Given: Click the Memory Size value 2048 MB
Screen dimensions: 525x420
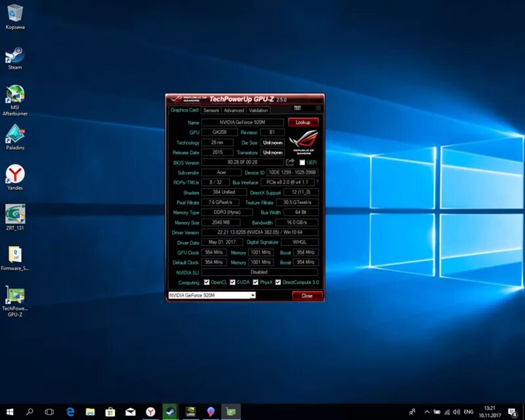Looking at the screenshot, I should point(220,222).
